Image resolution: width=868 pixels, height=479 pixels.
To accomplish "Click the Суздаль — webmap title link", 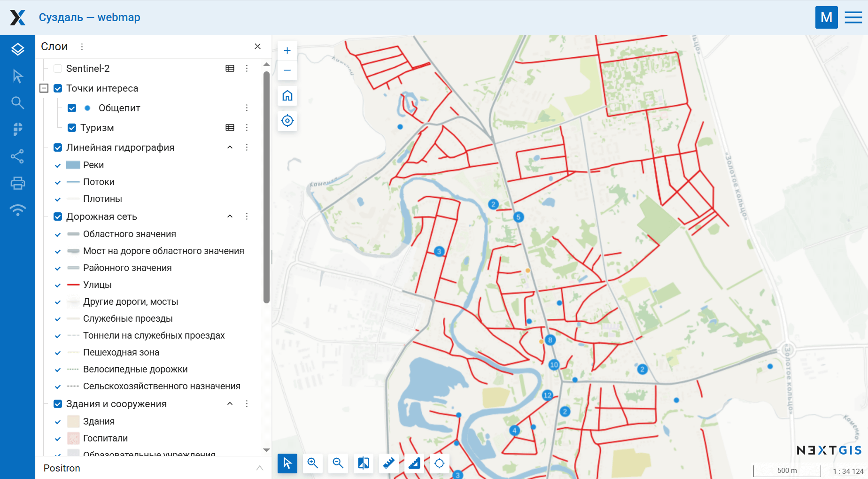I will point(90,17).
